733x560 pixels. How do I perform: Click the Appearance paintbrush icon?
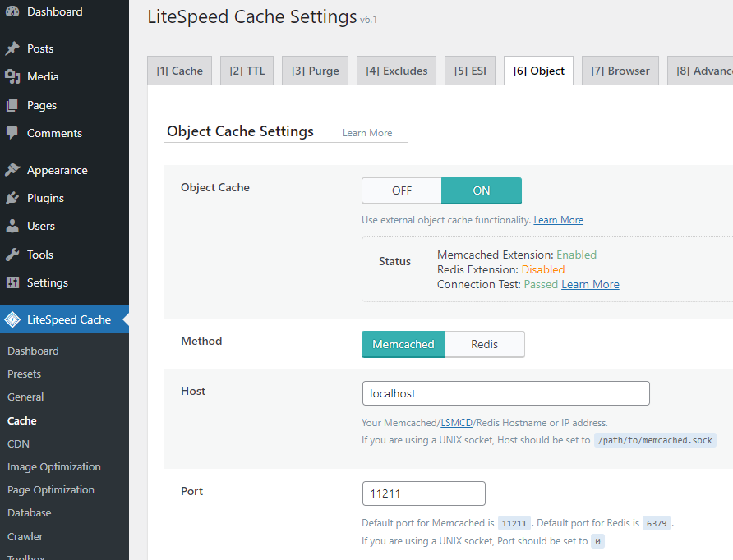pos(12,170)
